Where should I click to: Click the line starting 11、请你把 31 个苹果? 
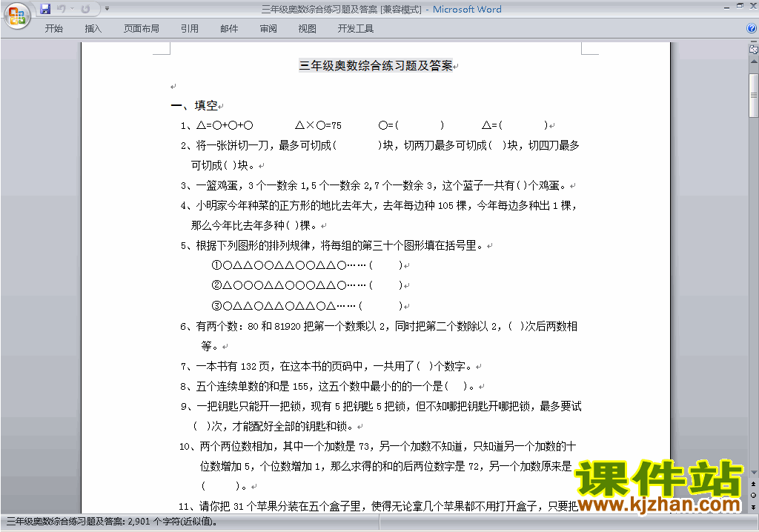[x=379, y=506]
